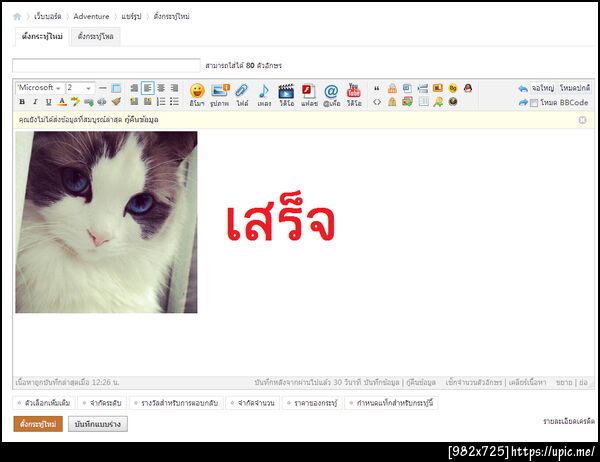Image resolution: width=600 pixels, height=462 pixels.
Task: Insert video via the clapperboard icon
Action: 286,95
